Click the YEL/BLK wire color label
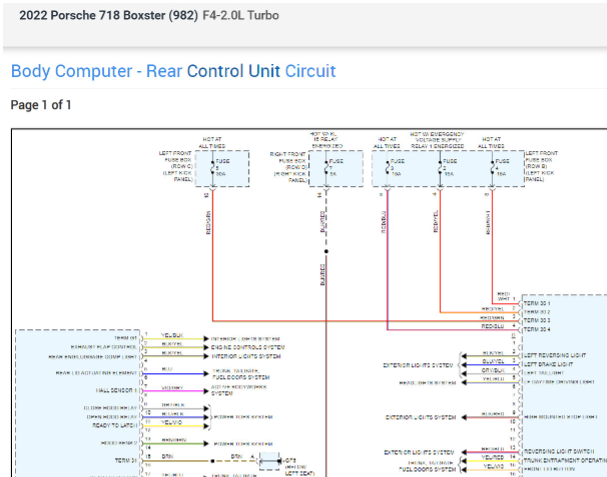This screenshot has height=477, width=607. 172,335
